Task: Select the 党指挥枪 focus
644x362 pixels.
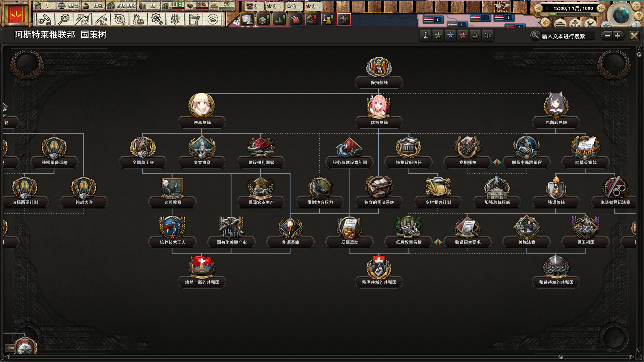Action: 468,152
